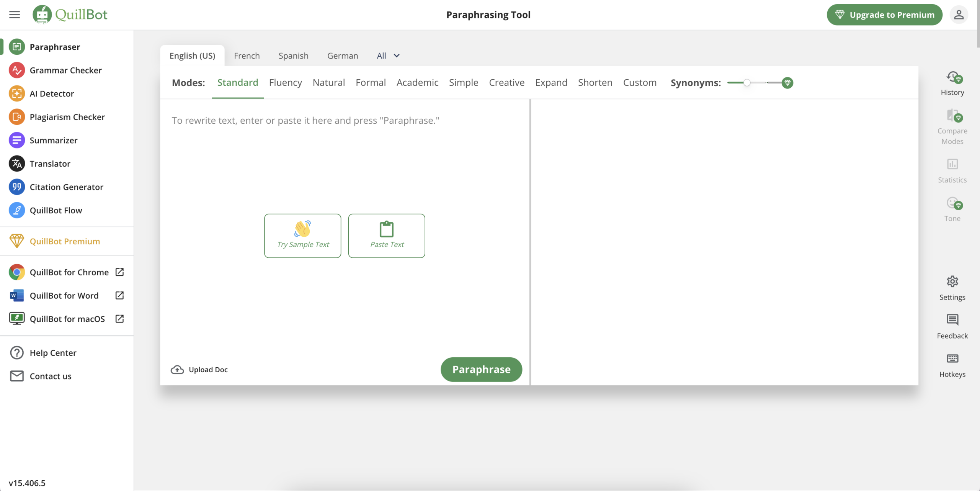This screenshot has width=980, height=491.
Task: Select the Custom mode
Action: 640,83
